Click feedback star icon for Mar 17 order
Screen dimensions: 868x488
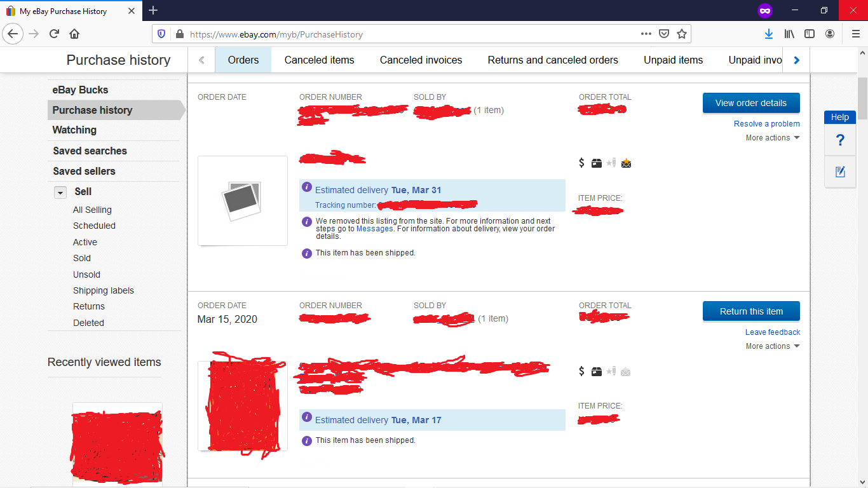tap(611, 371)
